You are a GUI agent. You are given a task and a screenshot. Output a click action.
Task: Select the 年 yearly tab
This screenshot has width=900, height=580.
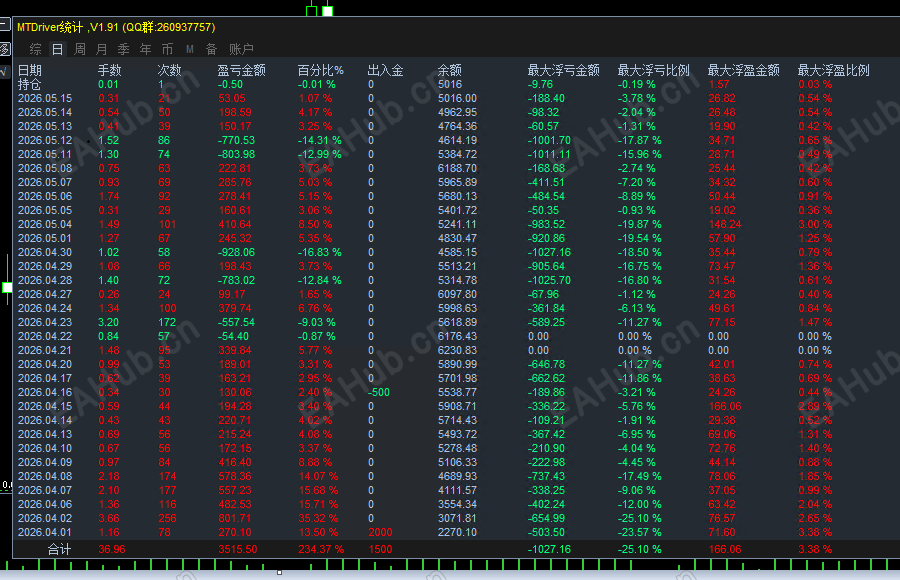(x=145, y=49)
